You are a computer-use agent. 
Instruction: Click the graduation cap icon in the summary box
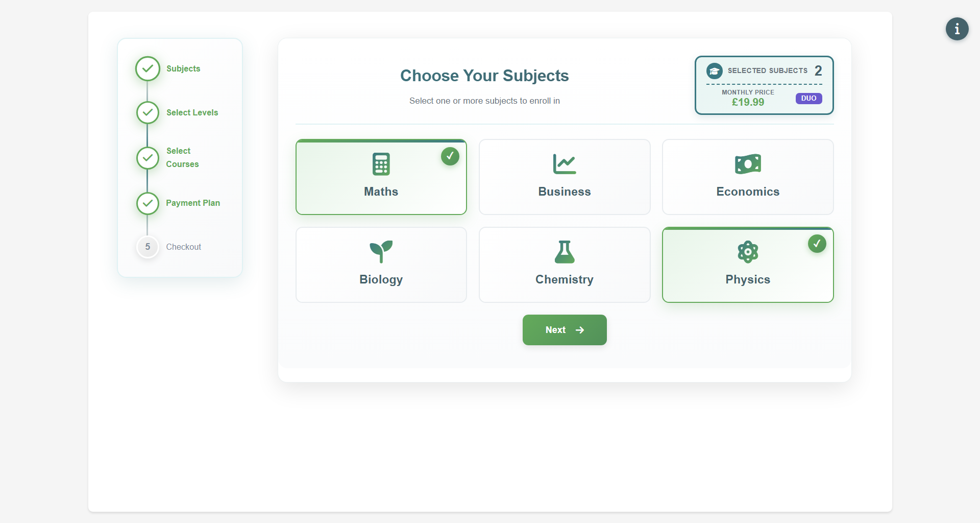point(715,71)
